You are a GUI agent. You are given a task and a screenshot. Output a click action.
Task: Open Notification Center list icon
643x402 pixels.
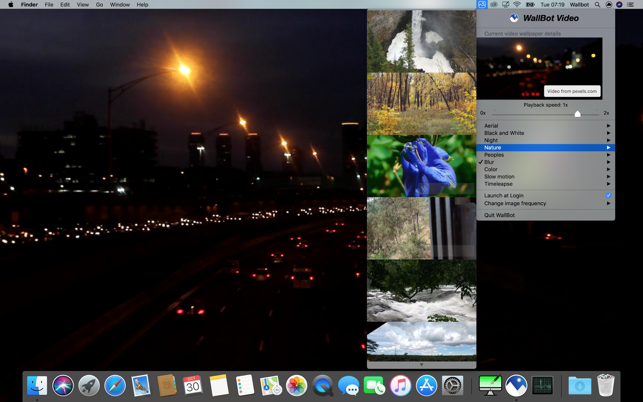630,5
